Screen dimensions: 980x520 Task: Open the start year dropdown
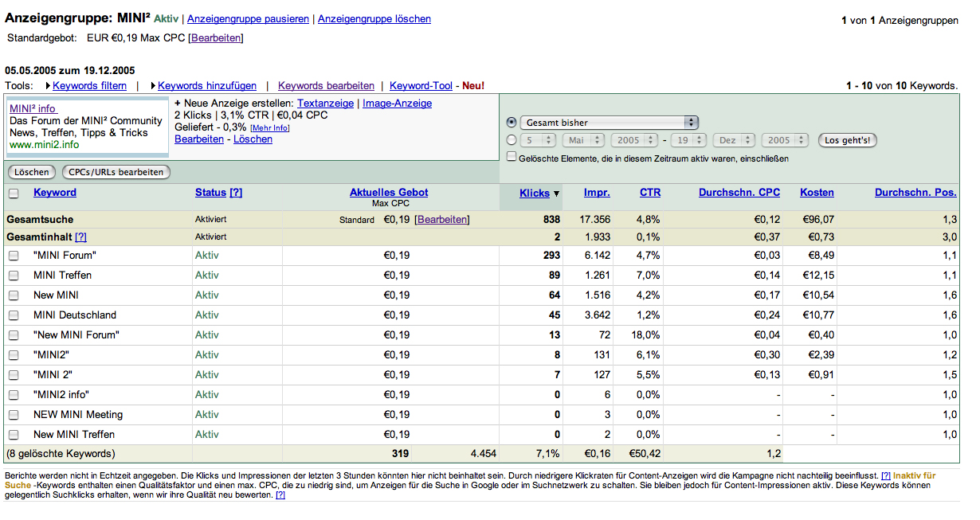tap(634, 140)
